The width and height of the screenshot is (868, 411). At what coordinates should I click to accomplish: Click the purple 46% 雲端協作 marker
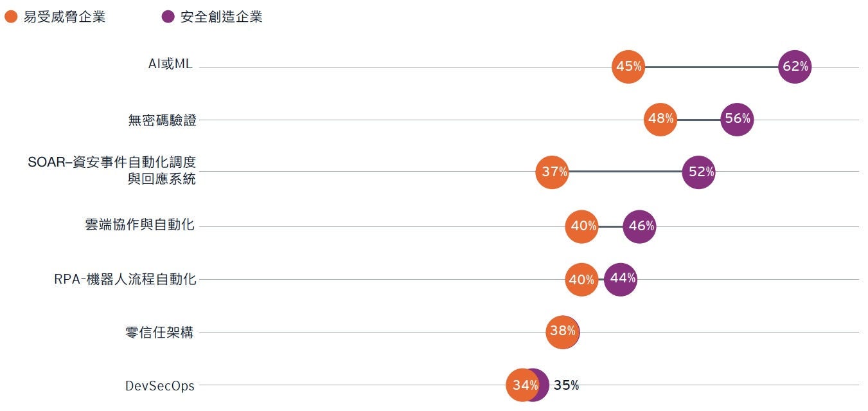(640, 226)
